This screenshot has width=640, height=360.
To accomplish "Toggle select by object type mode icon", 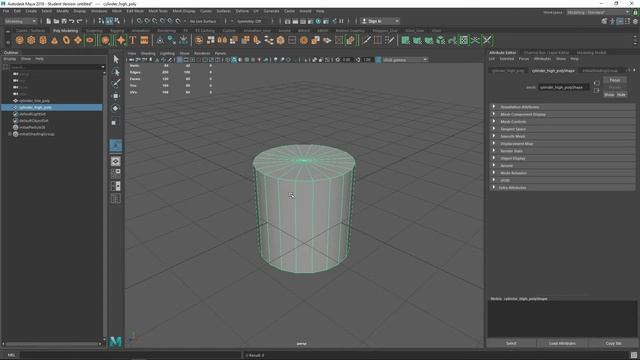I will click(x=109, y=21).
